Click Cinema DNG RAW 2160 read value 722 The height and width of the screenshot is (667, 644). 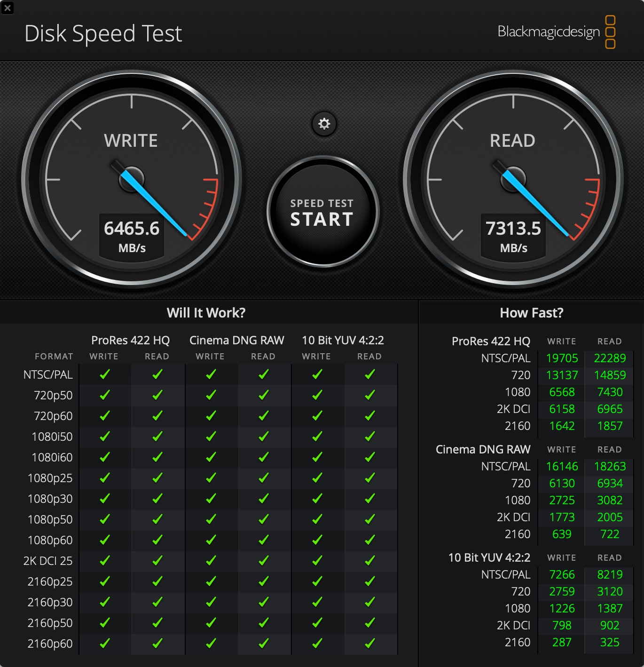[x=610, y=534]
